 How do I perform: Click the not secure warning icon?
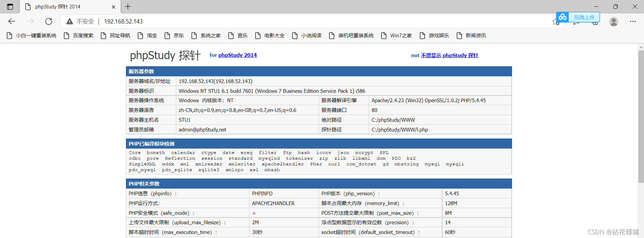point(70,22)
